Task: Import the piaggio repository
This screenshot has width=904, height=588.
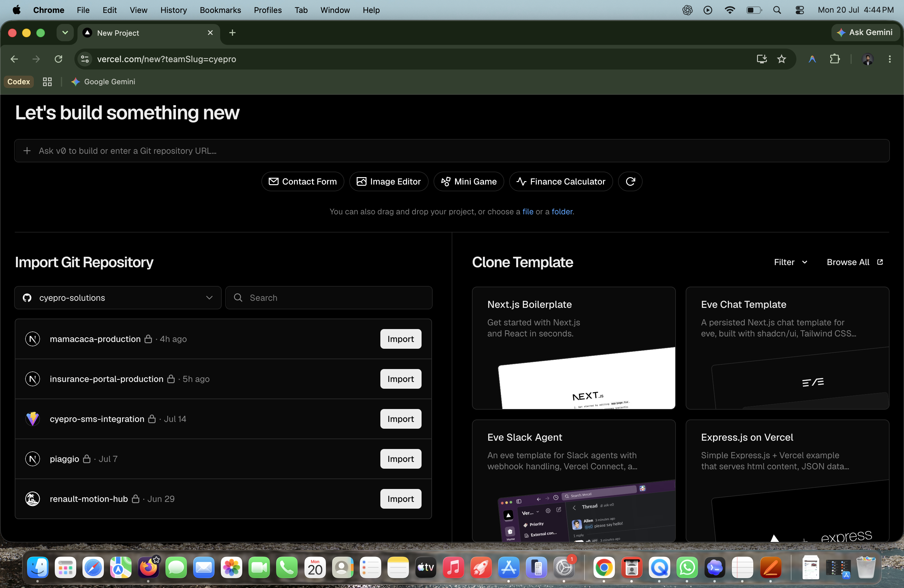Action: click(x=401, y=459)
